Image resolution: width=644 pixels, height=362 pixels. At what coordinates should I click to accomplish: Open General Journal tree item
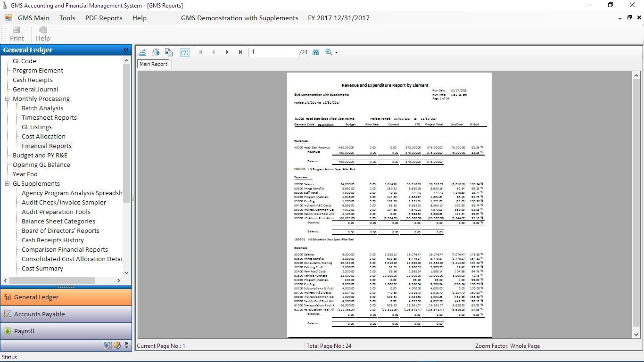tap(35, 89)
